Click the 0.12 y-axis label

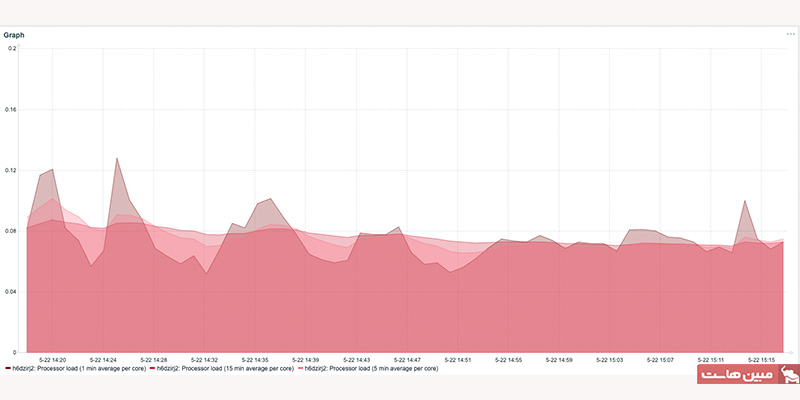pyautogui.click(x=11, y=170)
